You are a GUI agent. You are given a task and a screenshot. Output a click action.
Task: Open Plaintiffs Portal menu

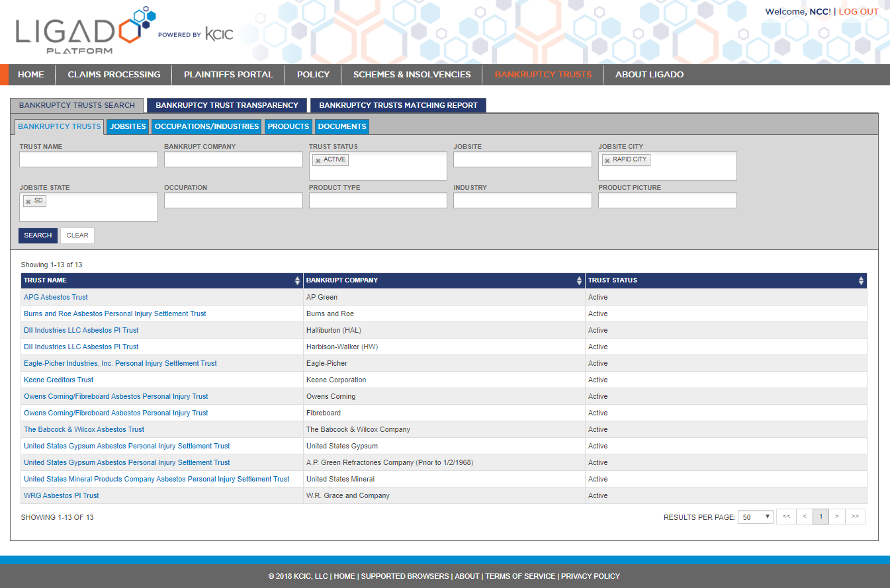coord(228,75)
